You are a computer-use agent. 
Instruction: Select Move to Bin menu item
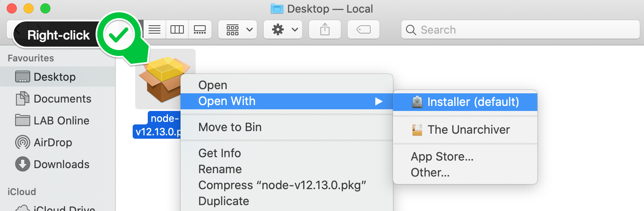[230, 127]
